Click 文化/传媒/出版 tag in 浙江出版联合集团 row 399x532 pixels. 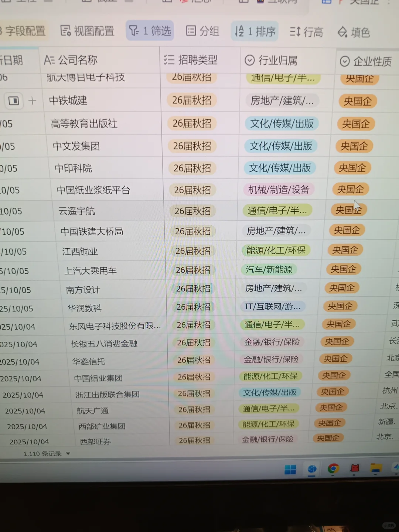pos(270,392)
